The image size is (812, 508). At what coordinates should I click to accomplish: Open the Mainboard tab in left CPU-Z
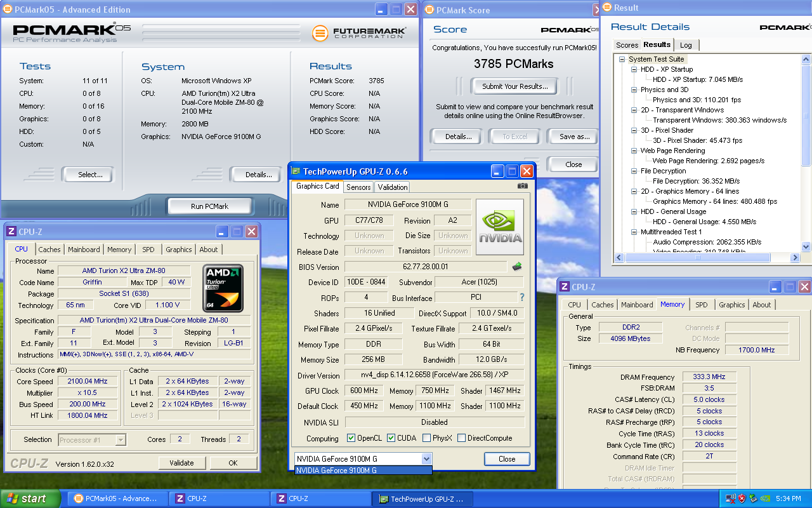84,250
